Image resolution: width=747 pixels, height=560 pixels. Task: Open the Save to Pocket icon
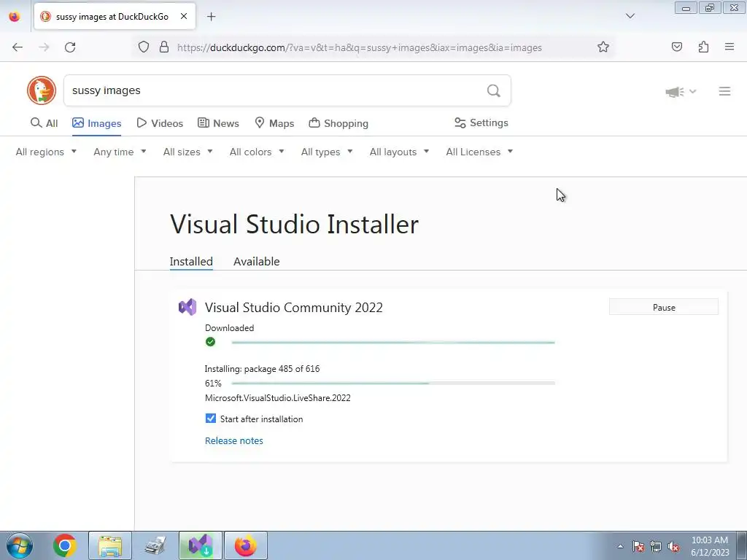point(676,47)
